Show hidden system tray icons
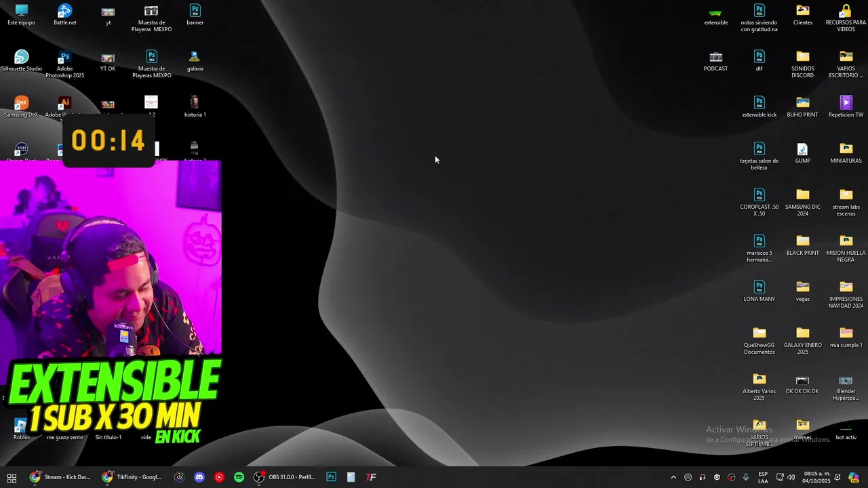The height and width of the screenshot is (488, 868). coord(673,477)
